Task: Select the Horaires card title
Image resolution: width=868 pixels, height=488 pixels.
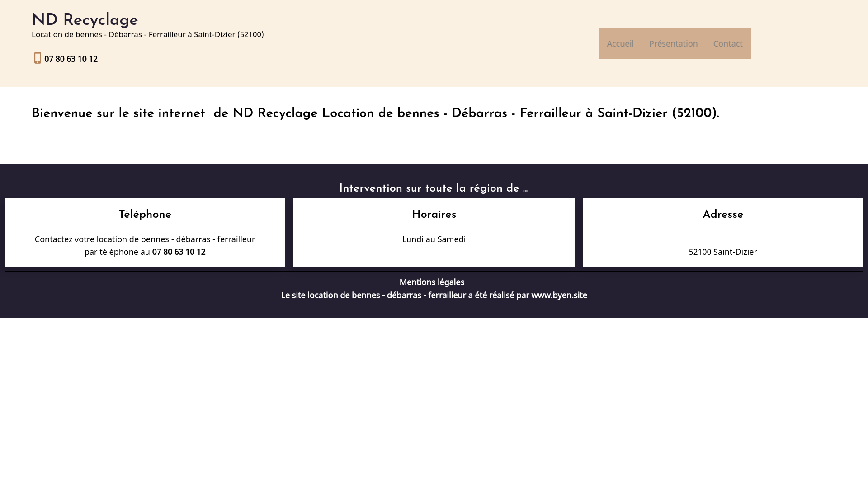Action: point(434,215)
